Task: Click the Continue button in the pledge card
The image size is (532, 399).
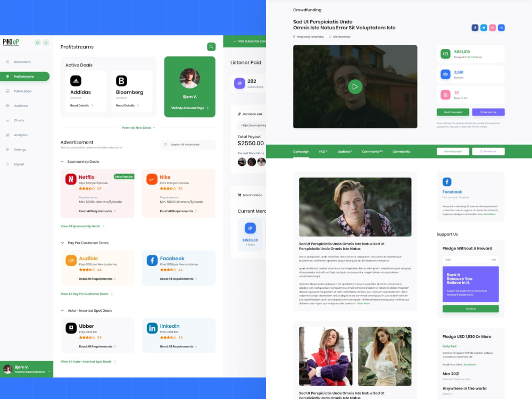Action: [x=471, y=309]
